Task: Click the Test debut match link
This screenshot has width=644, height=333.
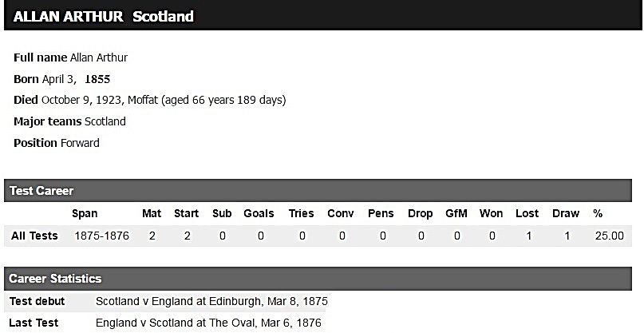Action: (211, 301)
